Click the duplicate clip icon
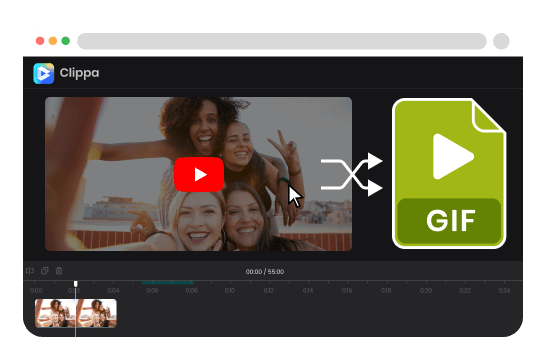The width and height of the screenshot is (547, 360). click(45, 271)
